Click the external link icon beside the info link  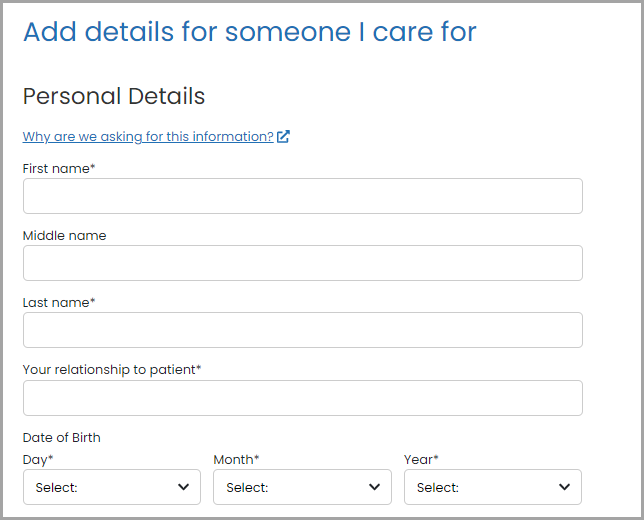(x=284, y=137)
